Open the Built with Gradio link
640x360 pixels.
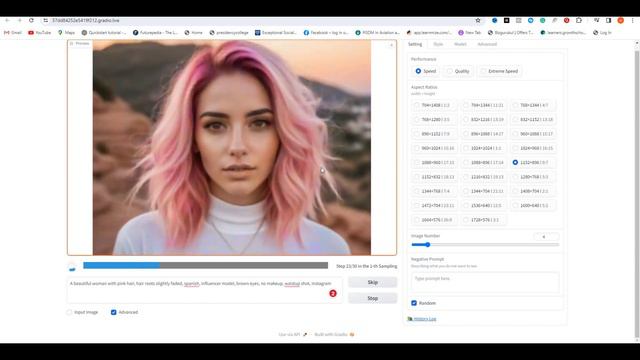pyautogui.click(x=334, y=334)
